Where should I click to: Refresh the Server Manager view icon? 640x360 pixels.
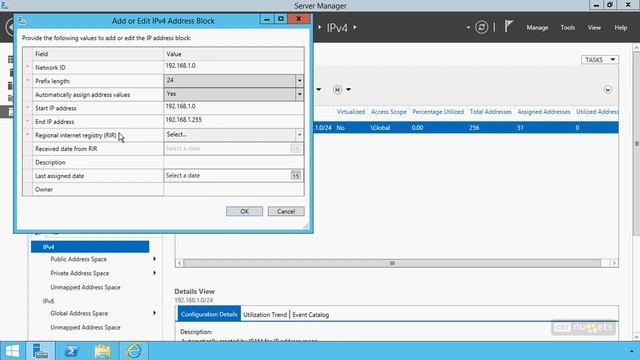(x=481, y=27)
